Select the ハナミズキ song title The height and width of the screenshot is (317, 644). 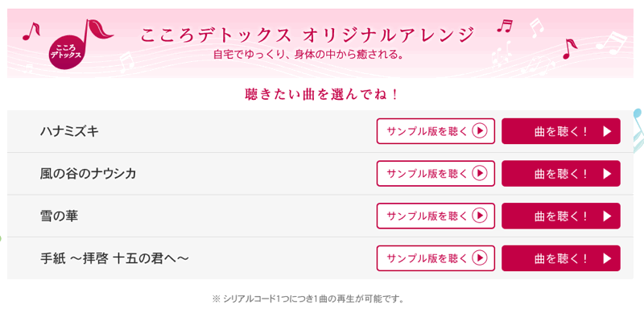(x=69, y=131)
